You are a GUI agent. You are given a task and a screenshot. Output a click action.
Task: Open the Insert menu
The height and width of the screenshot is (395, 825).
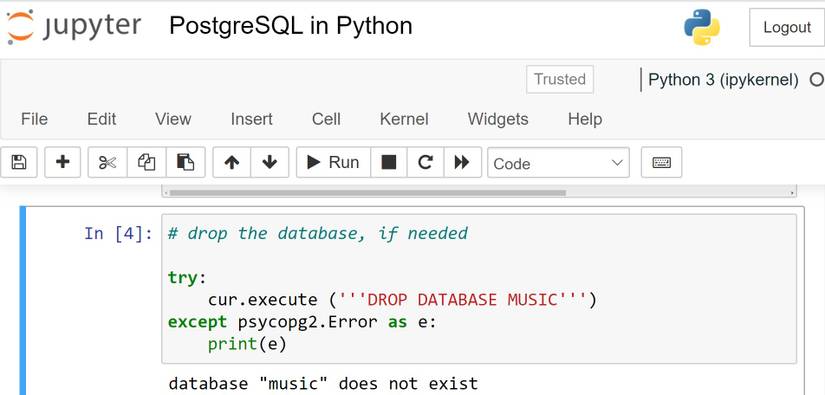(251, 119)
